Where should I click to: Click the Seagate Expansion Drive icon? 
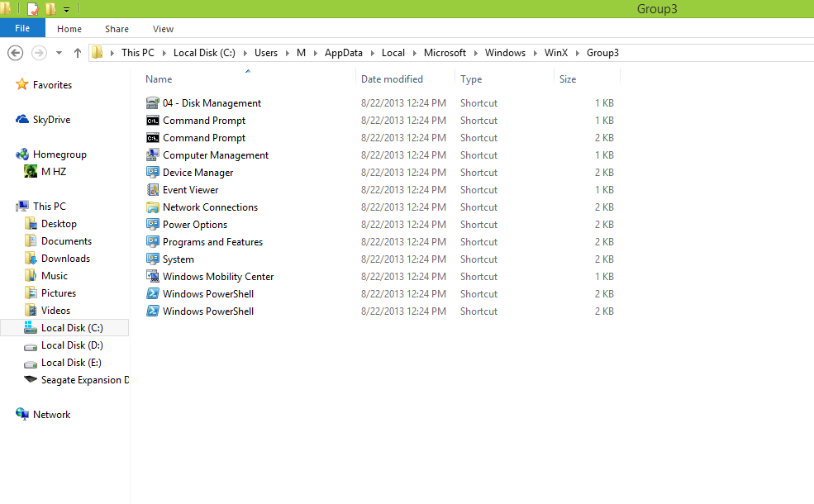click(x=31, y=379)
